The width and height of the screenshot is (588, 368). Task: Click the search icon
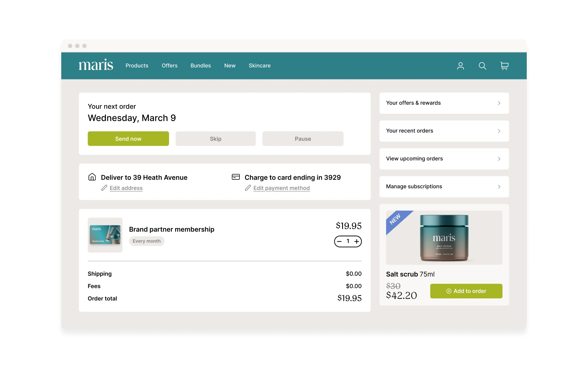[482, 66]
